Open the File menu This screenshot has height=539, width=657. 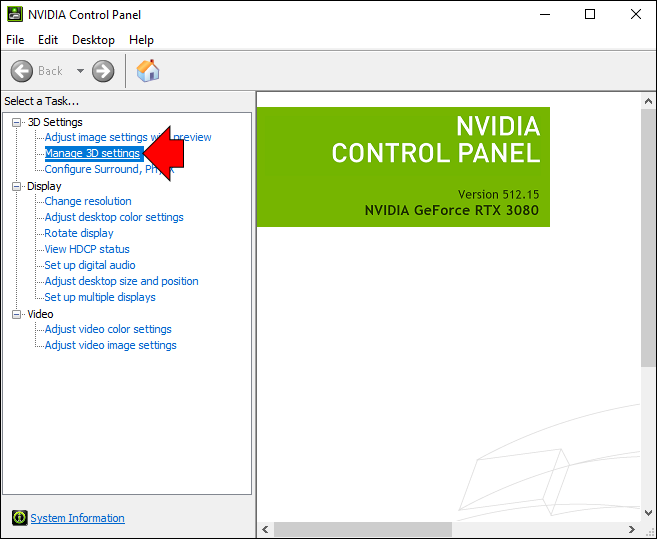(15, 40)
